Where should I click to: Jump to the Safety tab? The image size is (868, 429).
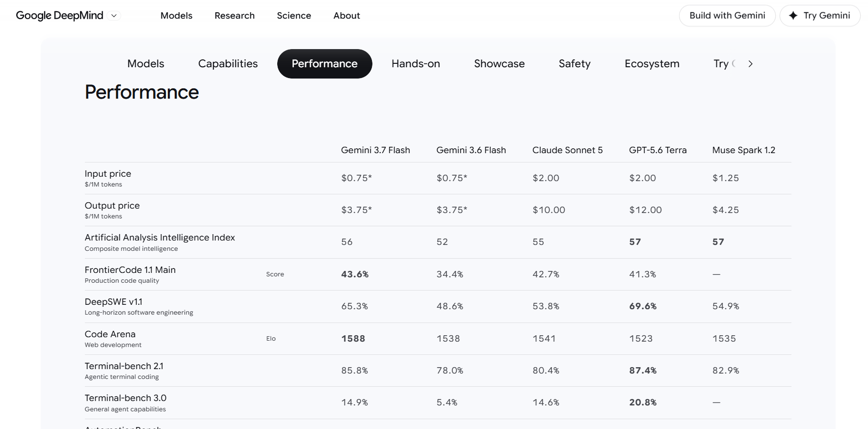pos(575,64)
